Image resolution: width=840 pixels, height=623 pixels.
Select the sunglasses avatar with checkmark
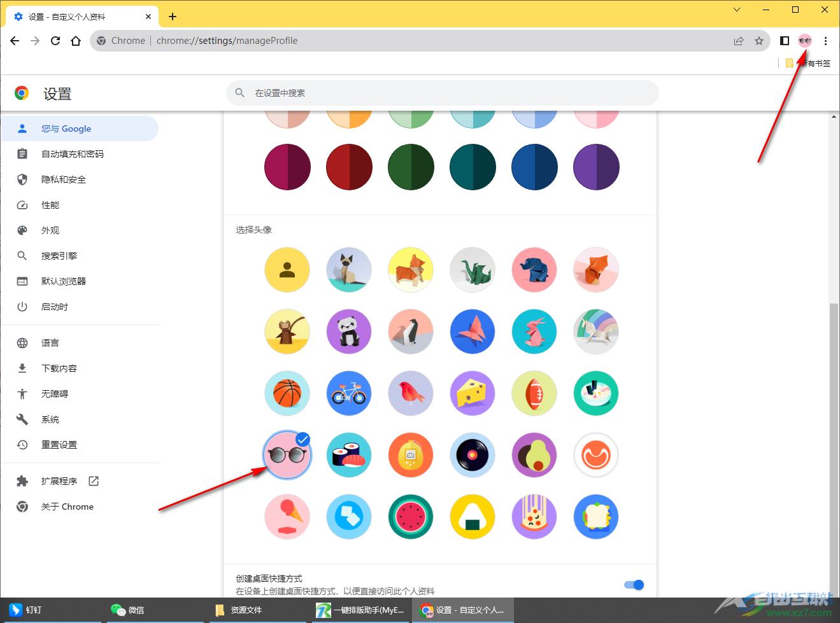pyautogui.click(x=287, y=455)
